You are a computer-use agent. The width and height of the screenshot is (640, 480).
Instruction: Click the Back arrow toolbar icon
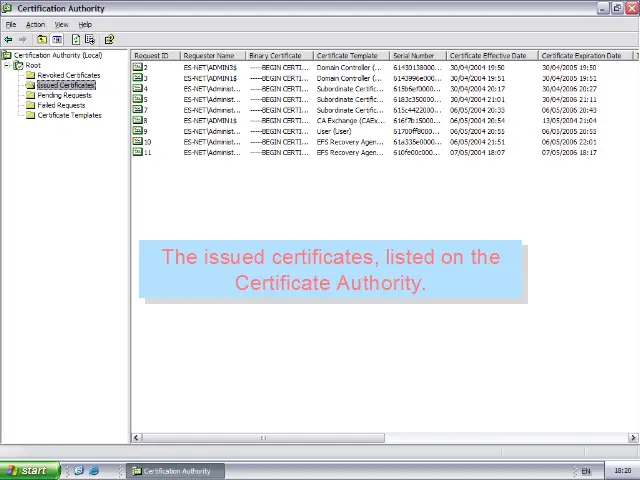click(x=8, y=40)
